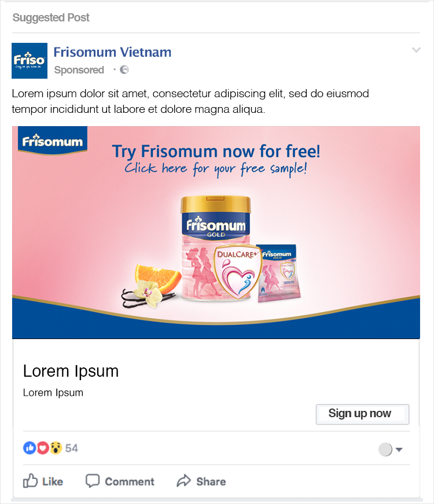Click the Frisomum logo badge on banner
This screenshot has height=504, width=434.
coord(53,141)
